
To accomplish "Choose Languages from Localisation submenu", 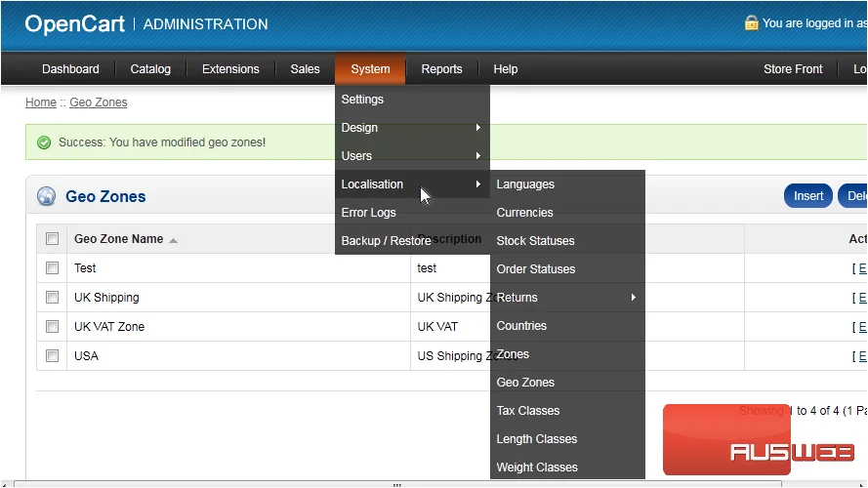I will tap(568, 184).
